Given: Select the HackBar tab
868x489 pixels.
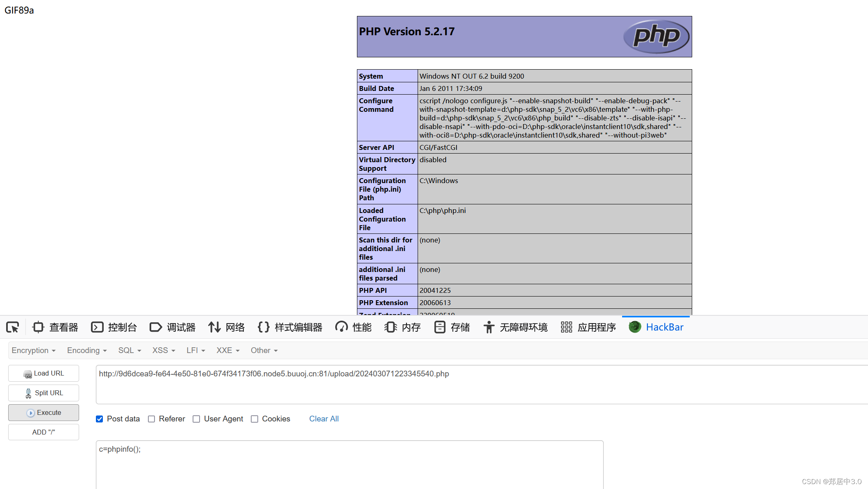Looking at the screenshot, I should [x=656, y=327].
